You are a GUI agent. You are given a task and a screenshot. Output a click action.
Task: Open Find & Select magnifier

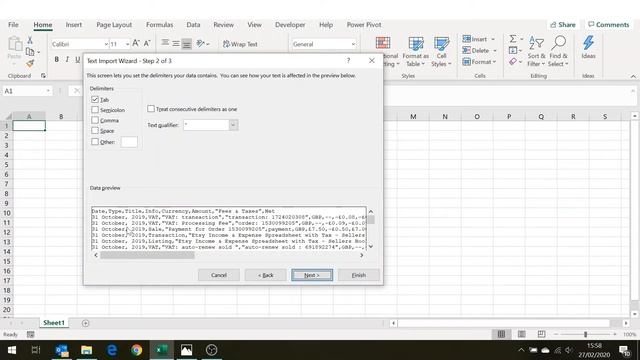click(x=558, y=51)
